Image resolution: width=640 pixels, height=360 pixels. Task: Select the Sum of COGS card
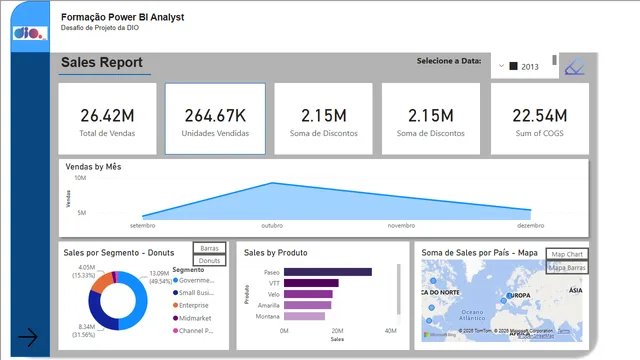[540, 119]
